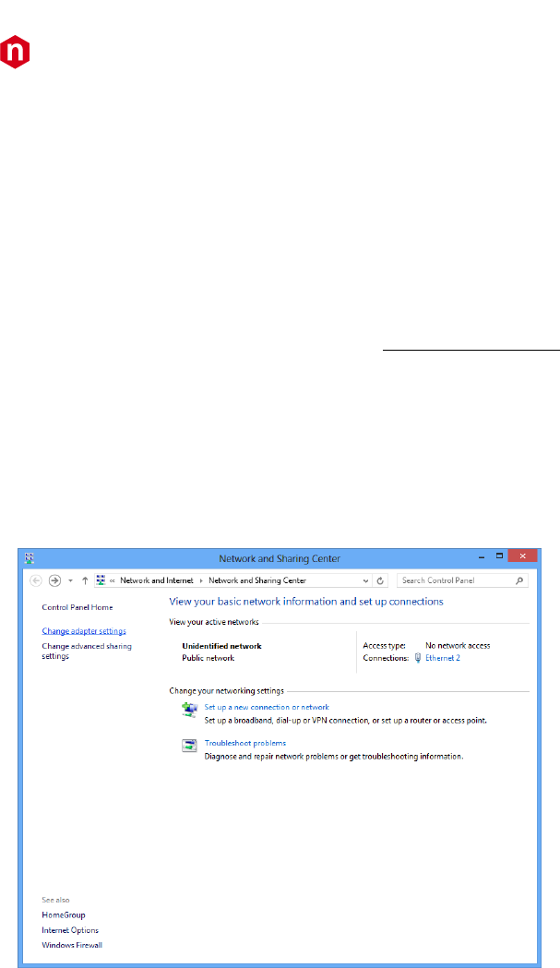560x968 pixels.
Task: Click the Troubleshoot problems icon
Action: [x=189, y=746]
